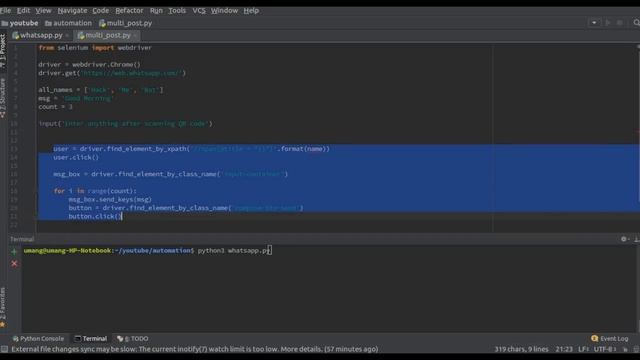The height and width of the screenshot is (360, 640).
Task: Open the Python Console tool window
Action: pyautogui.click(x=38, y=339)
